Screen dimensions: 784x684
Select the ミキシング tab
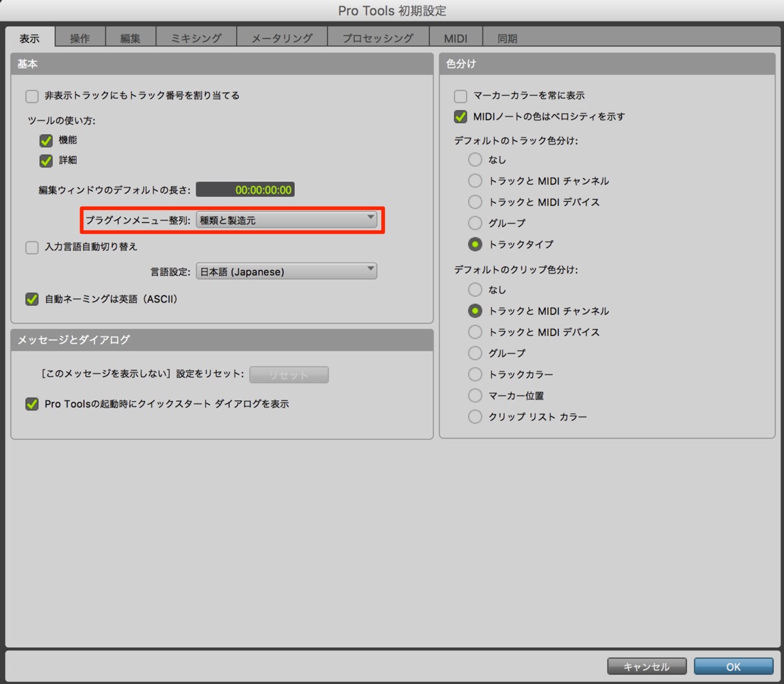[x=196, y=38]
